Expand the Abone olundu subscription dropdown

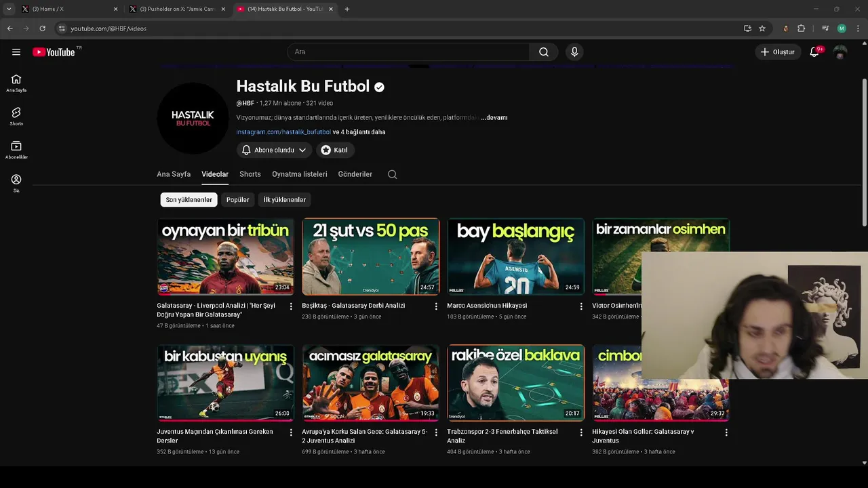[274, 150]
